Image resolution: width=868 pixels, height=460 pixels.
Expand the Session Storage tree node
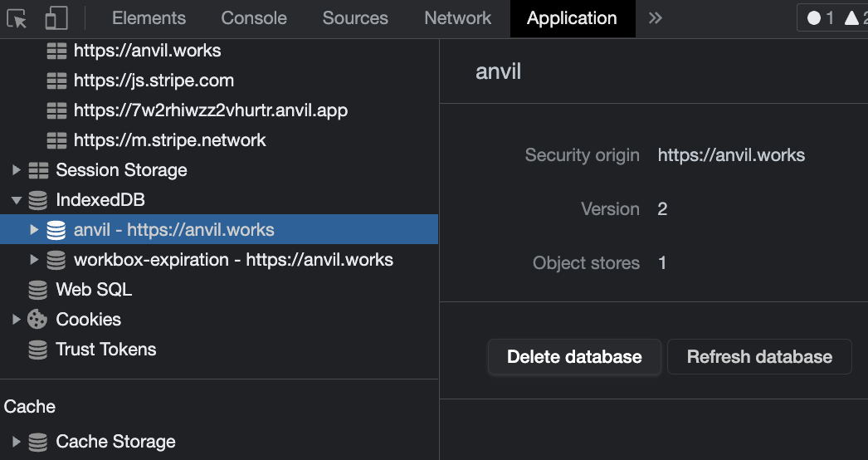(x=16, y=170)
